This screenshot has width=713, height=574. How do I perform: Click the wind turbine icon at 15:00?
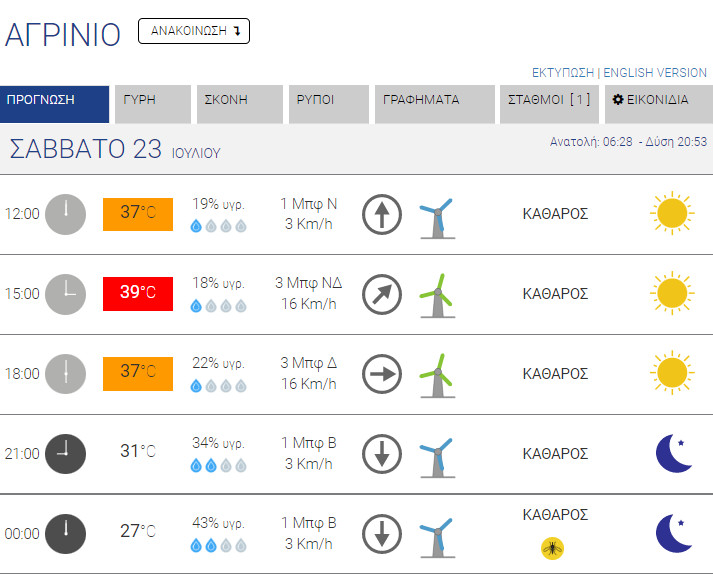[436, 295]
